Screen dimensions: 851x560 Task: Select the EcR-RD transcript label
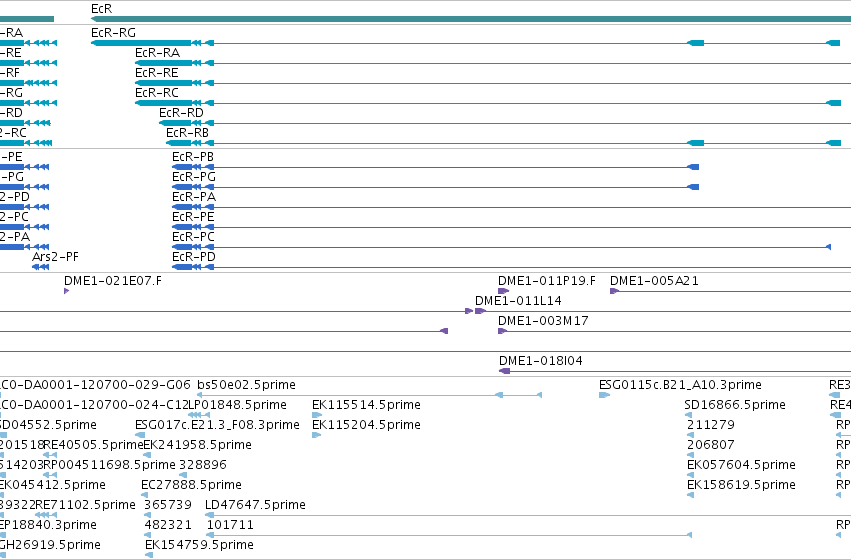click(181, 113)
